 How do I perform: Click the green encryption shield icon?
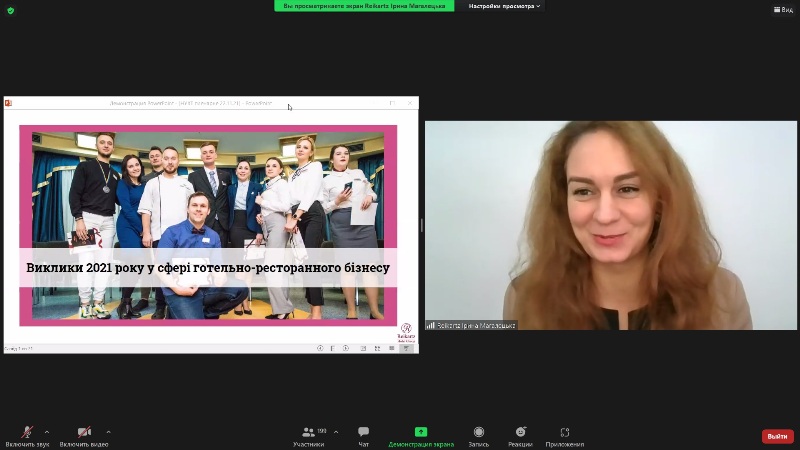tap(11, 10)
